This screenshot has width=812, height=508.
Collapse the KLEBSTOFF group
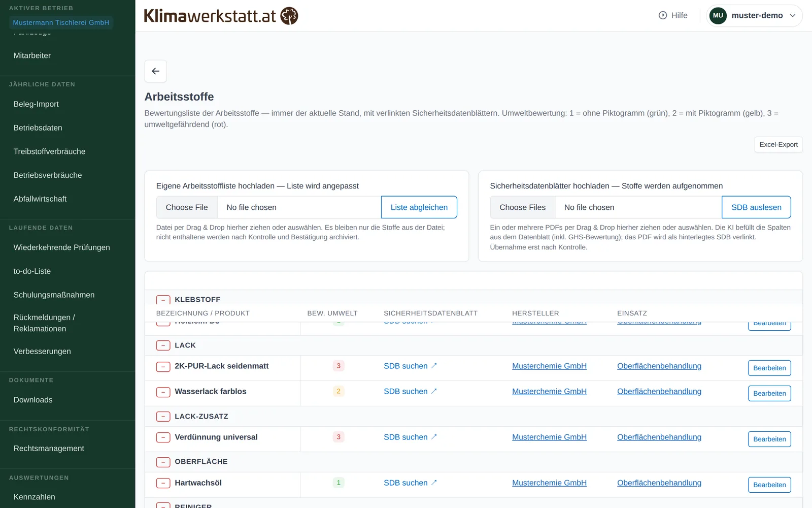point(163,300)
